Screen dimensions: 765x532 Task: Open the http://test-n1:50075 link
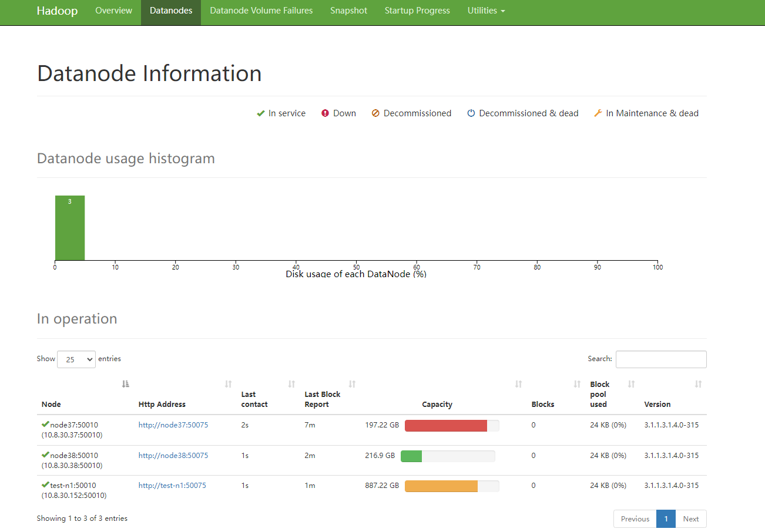[172, 486]
